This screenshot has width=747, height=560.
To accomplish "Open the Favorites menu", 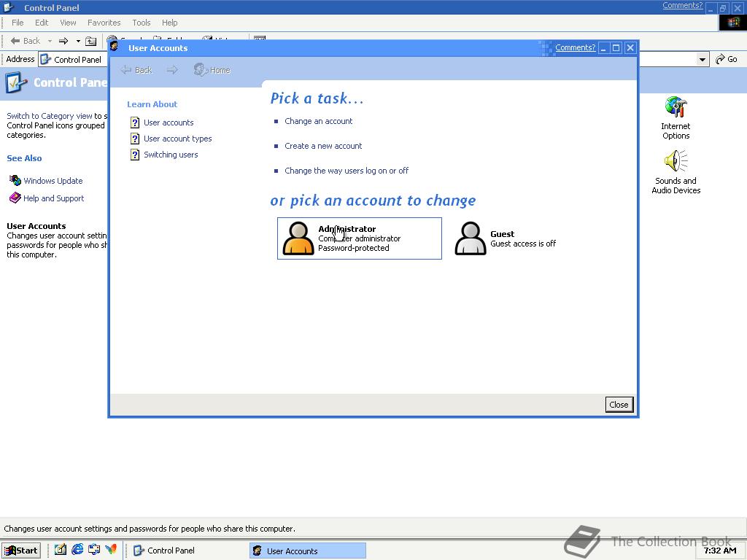I will click(x=104, y=23).
